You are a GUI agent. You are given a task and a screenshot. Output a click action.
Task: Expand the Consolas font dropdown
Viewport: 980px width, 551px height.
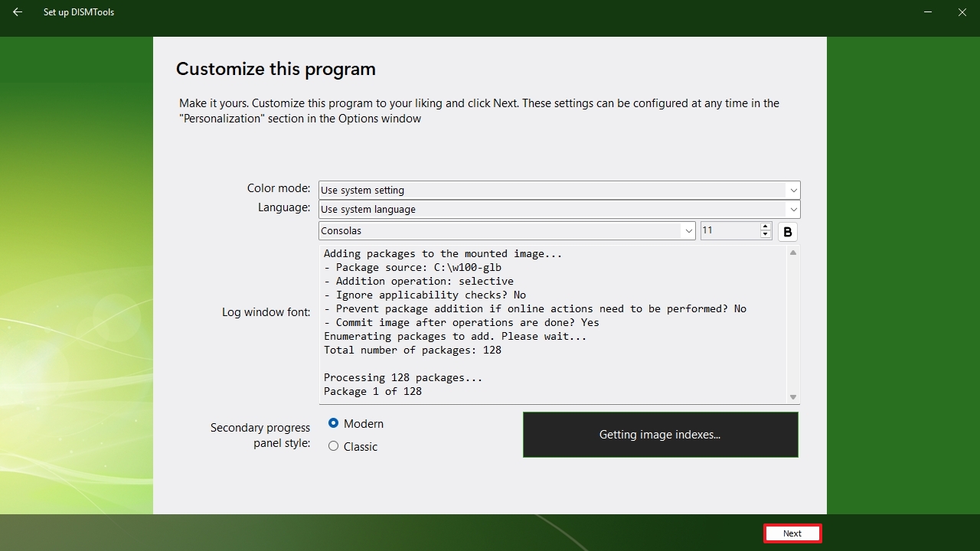[x=507, y=230]
